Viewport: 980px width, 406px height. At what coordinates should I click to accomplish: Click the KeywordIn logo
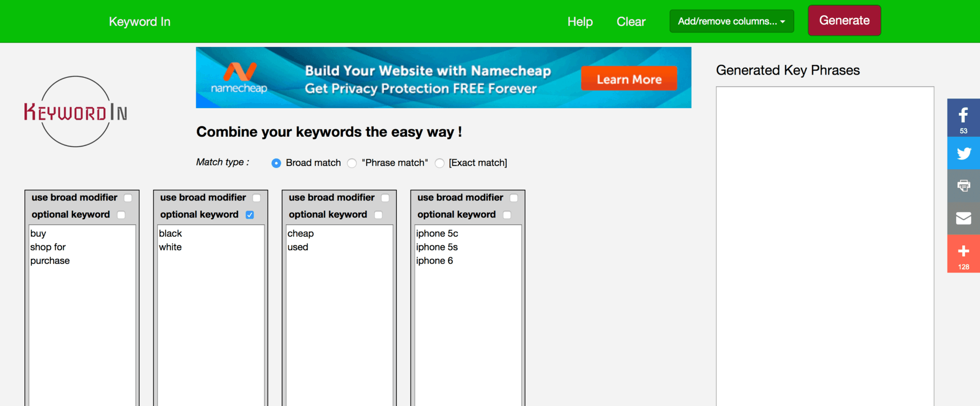tap(76, 111)
